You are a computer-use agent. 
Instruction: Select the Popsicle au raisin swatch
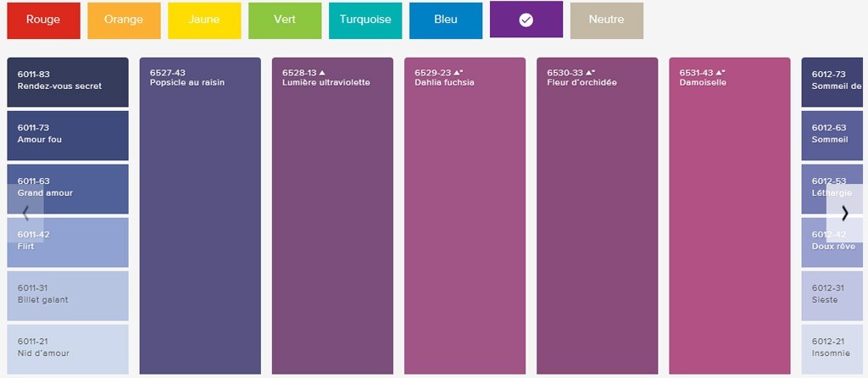click(200, 216)
